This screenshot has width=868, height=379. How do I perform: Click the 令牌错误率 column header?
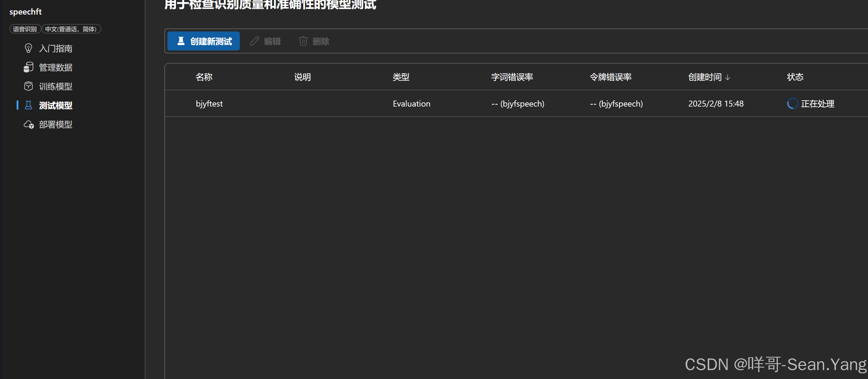click(x=610, y=77)
